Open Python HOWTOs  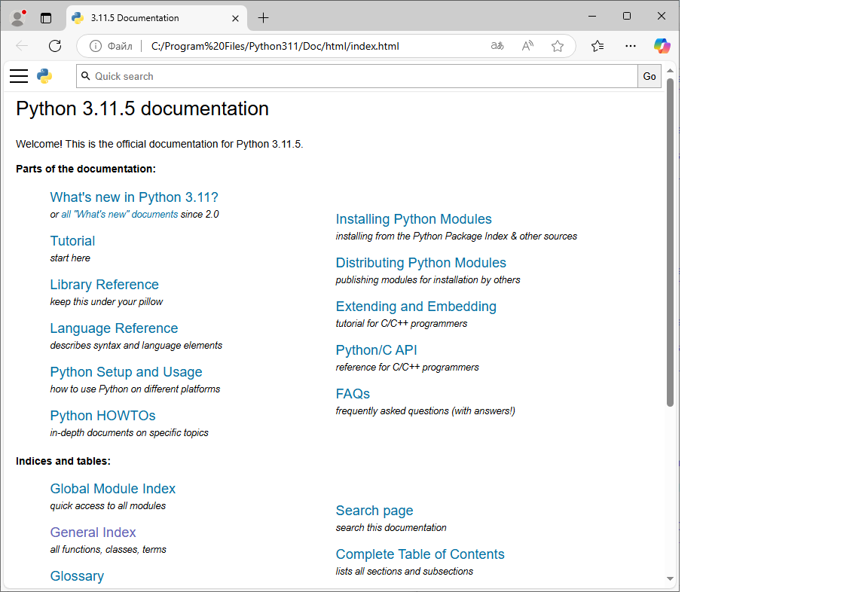pos(102,416)
